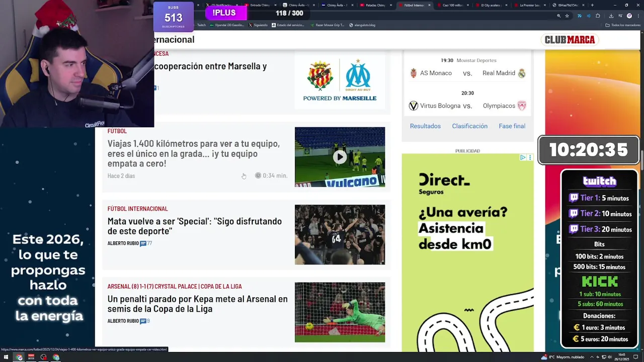Open the 'Todos los marcadores' folder
Screen dimensions: 644x362
pos(623,25)
